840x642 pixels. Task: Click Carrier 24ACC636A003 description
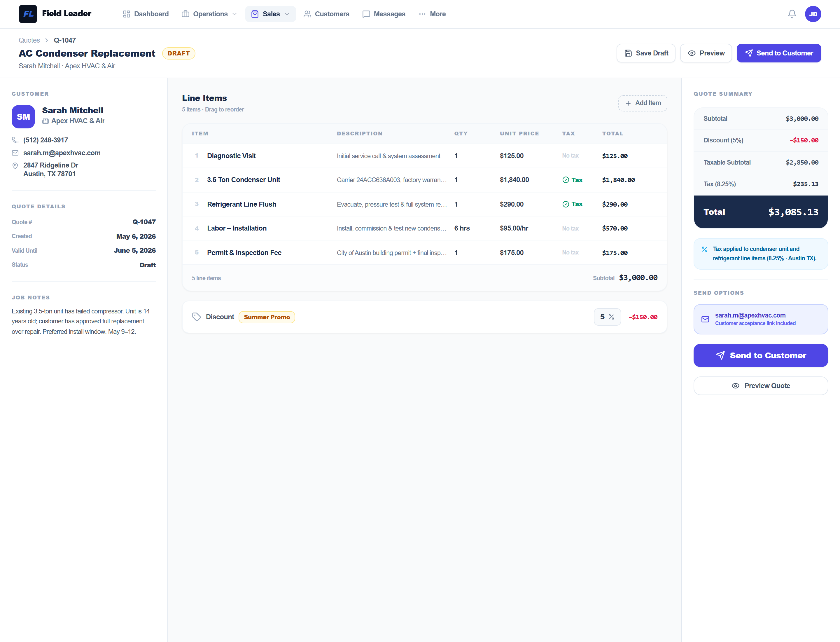(x=392, y=179)
